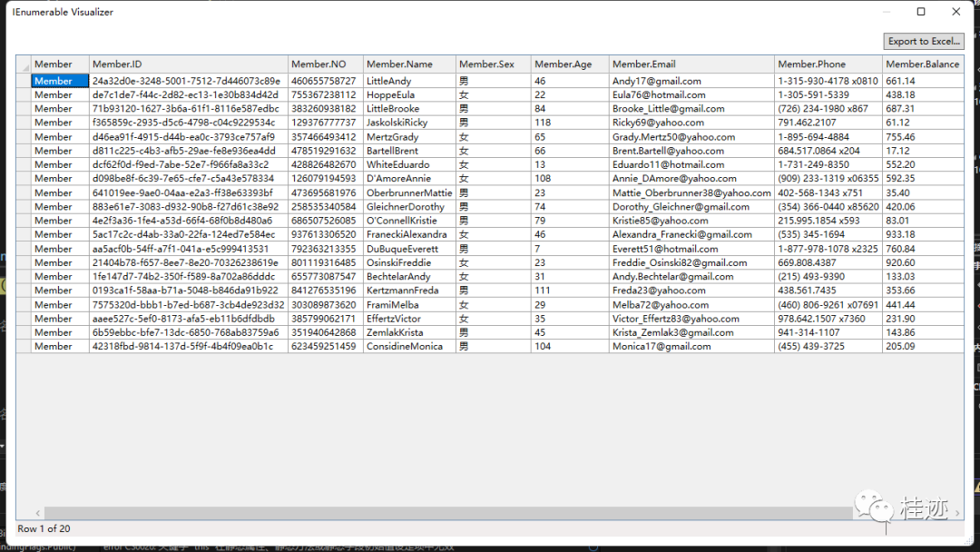This screenshot has width=980, height=552.
Task: Select the phone cell 978.642.1507 x7360
Action: pyautogui.click(x=828, y=318)
